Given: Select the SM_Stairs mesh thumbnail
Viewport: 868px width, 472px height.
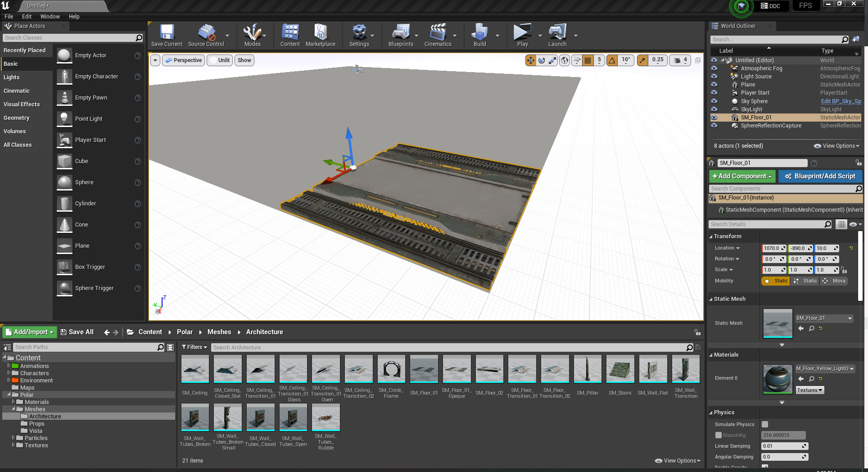Looking at the screenshot, I should pos(620,369).
